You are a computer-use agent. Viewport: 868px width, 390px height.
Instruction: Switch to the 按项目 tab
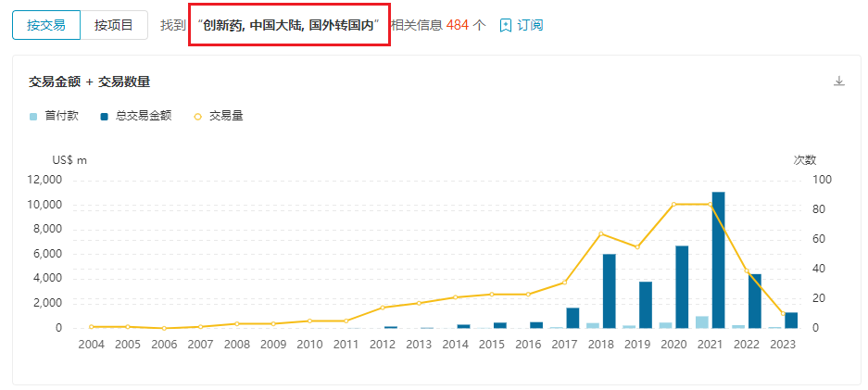point(114,25)
